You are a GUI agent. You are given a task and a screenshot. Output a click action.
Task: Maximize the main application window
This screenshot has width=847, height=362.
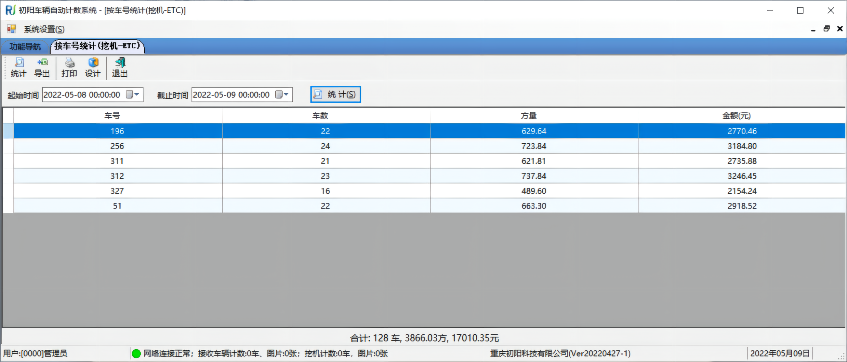[801, 10]
